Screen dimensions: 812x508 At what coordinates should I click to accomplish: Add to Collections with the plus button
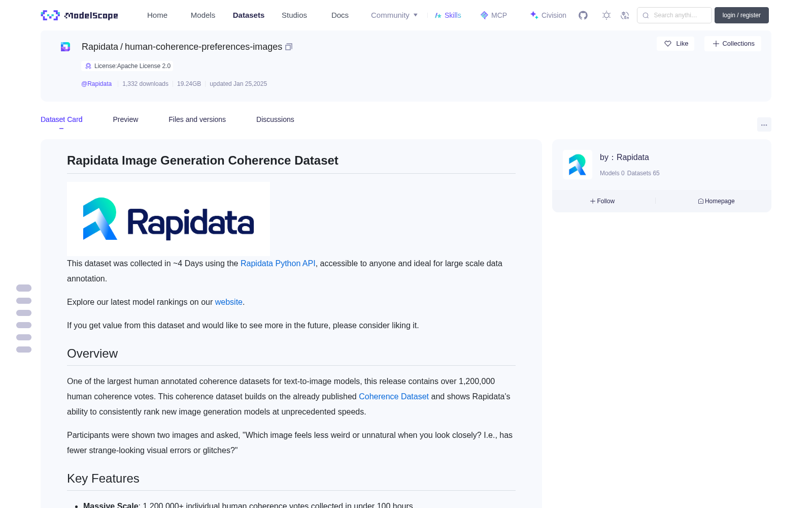click(x=733, y=44)
